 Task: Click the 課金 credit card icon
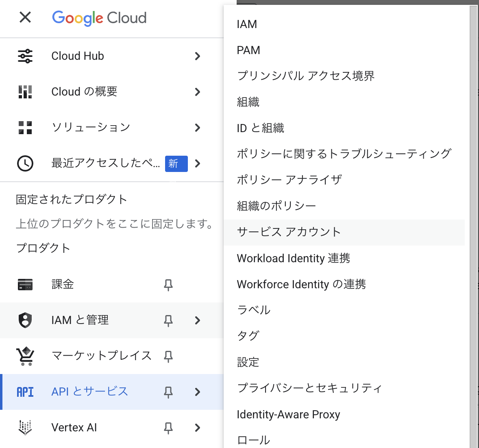point(25,285)
